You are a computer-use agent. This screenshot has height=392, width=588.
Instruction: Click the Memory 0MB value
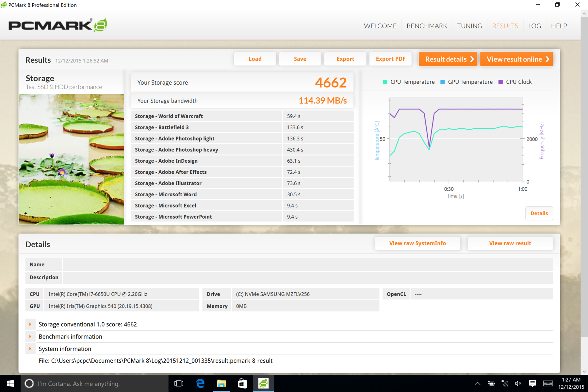tap(241, 306)
